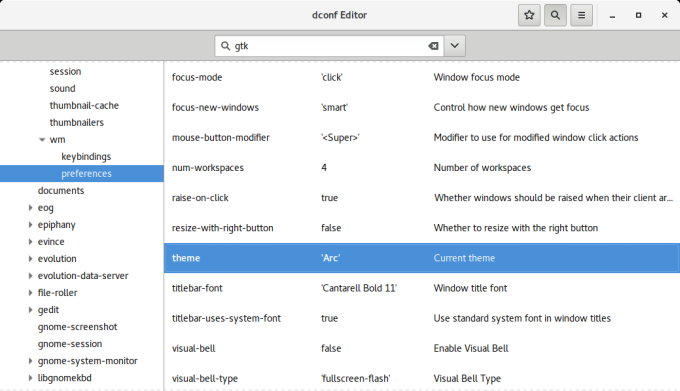Image resolution: width=680 pixels, height=391 pixels.
Task: Expand the gedit tree node
Action: click(30, 310)
